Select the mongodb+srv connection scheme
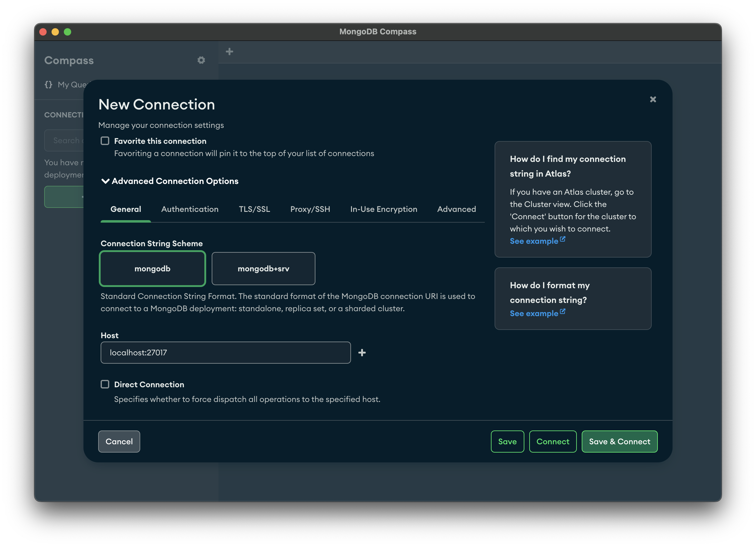The width and height of the screenshot is (756, 547). coord(263,269)
